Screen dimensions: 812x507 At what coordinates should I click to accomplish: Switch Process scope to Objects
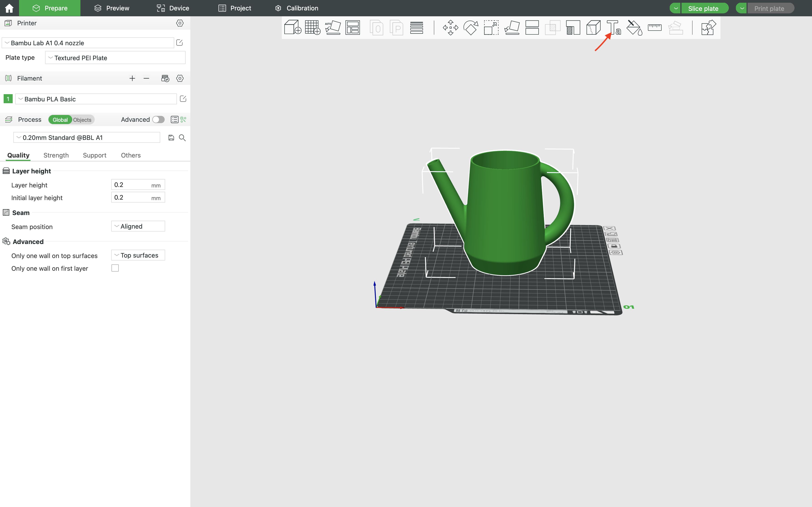pyautogui.click(x=82, y=120)
